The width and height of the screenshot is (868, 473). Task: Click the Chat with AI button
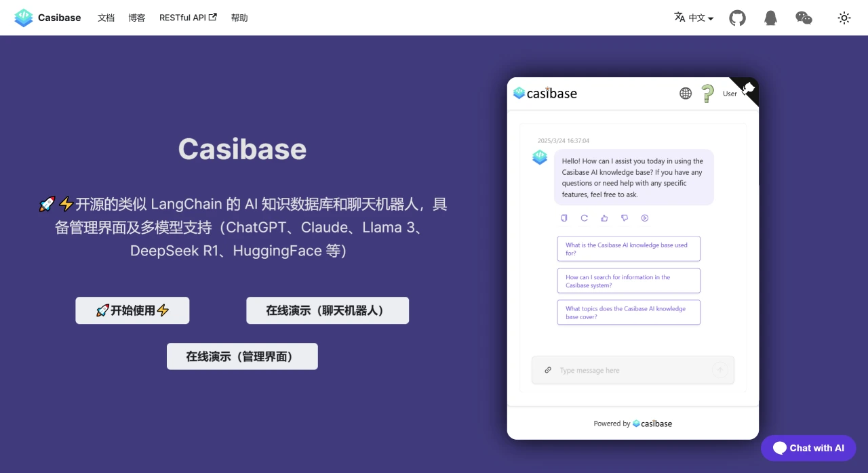[808, 448]
